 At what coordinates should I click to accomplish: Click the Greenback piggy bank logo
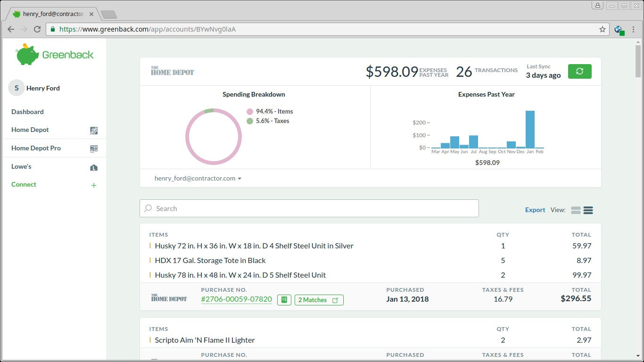pos(27,55)
